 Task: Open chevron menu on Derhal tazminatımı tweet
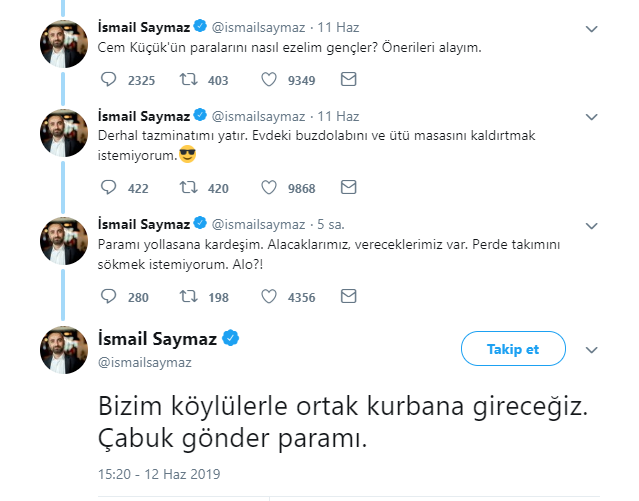[x=591, y=117]
